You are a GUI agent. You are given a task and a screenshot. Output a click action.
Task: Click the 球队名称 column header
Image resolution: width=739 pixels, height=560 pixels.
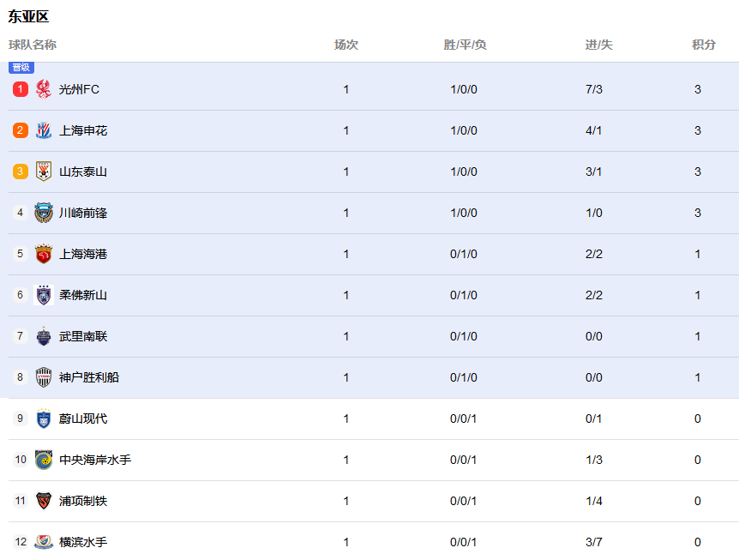pyautogui.click(x=33, y=45)
